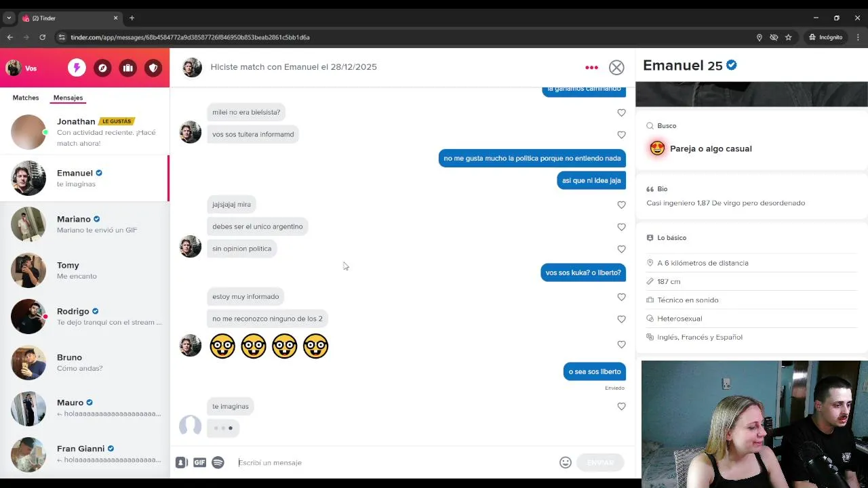Open the Chrome three-dot browser menu
The width and height of the screenshot is (868, 488).
pyautogui.click(x=858, y=37)
